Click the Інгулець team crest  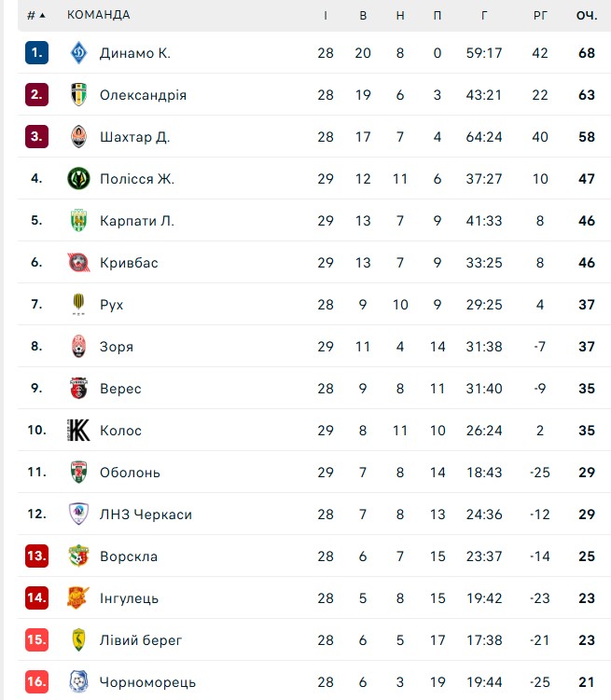tap(79, 598)
